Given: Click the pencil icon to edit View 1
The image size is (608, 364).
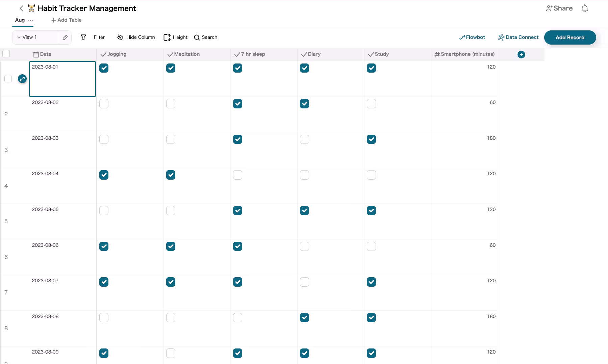Looking at the screenshot, I should [x=65, y=37].
